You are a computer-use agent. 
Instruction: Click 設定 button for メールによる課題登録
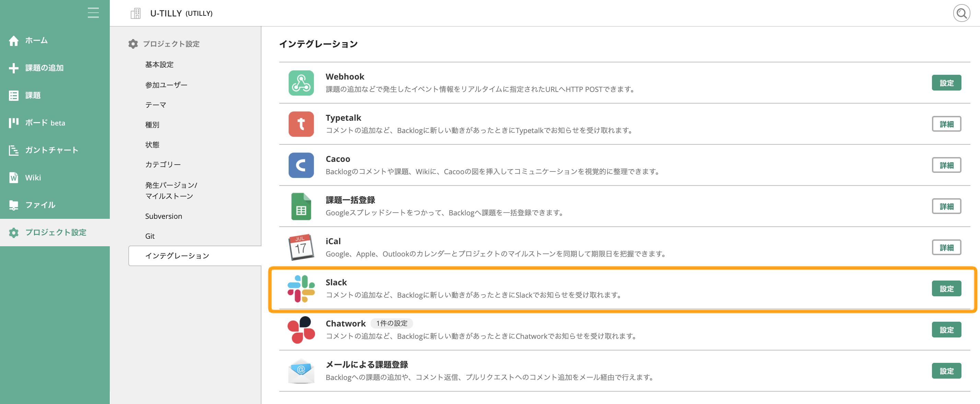pyautogui.click(x=946, y=371)
